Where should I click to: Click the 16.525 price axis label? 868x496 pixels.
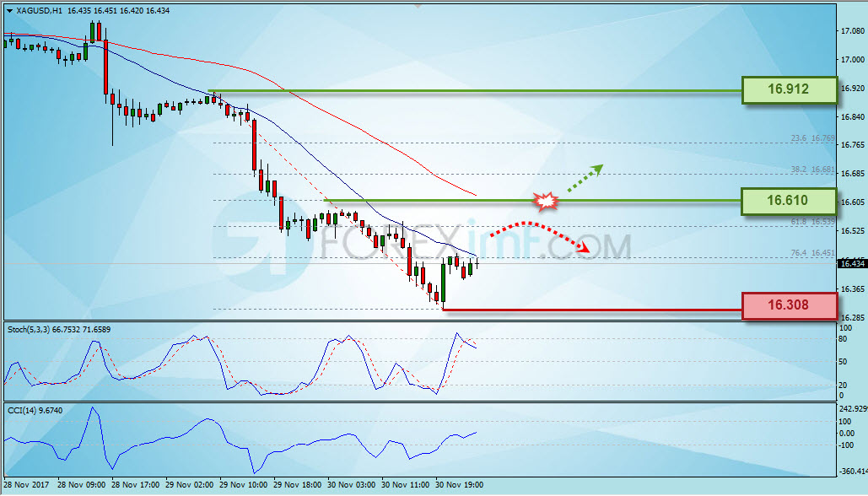pyautogui.click(x=853, y=231)
